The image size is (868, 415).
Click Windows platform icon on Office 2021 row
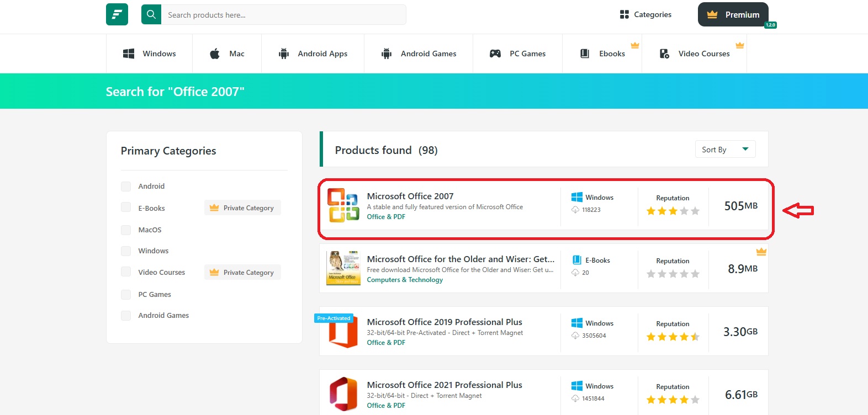[x=577, y=386]
